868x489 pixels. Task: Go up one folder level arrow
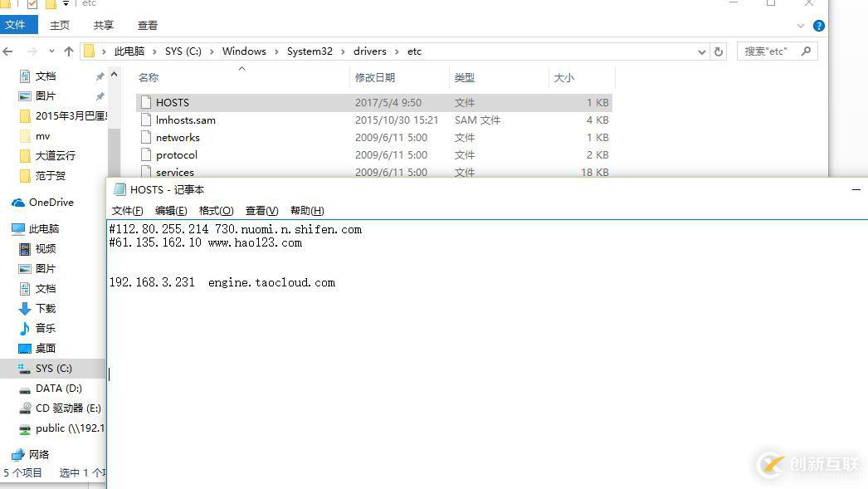point(69,51)
